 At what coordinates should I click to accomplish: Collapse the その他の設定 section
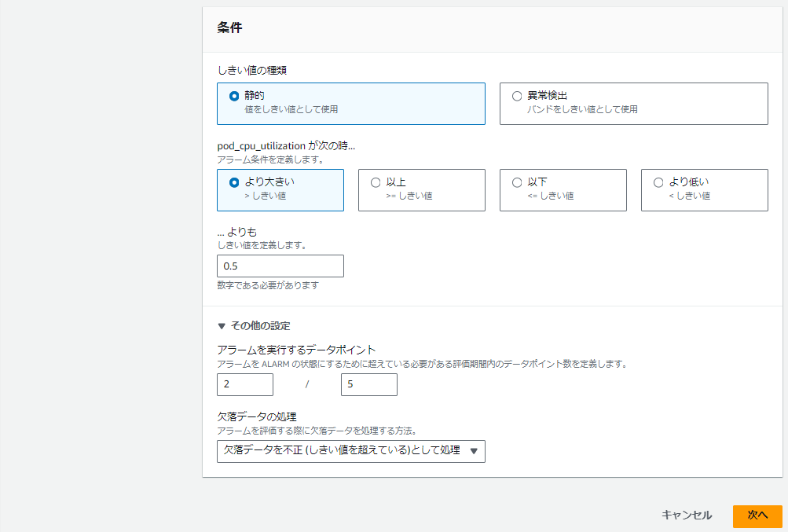tap(254, 326)
